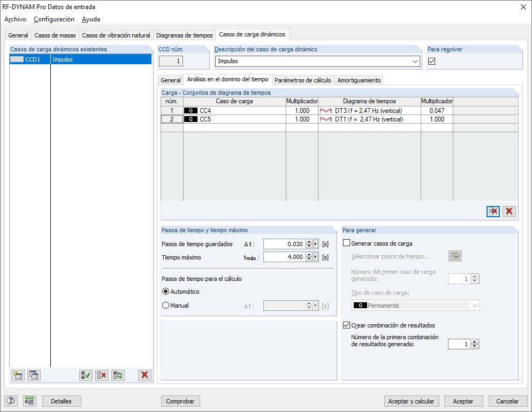Click the 'Detalles' button
The width and height of the screenshot is (532, 412).
62,401
